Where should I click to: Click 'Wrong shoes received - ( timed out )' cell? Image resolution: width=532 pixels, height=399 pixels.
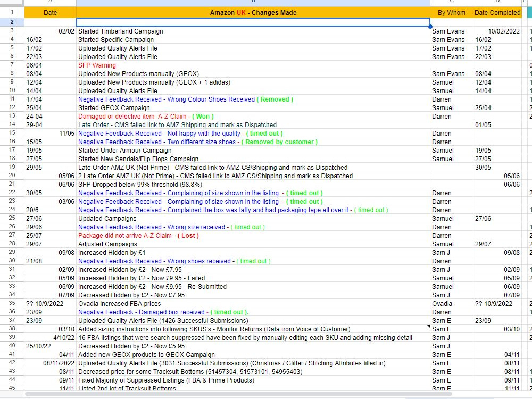point(253,261)
